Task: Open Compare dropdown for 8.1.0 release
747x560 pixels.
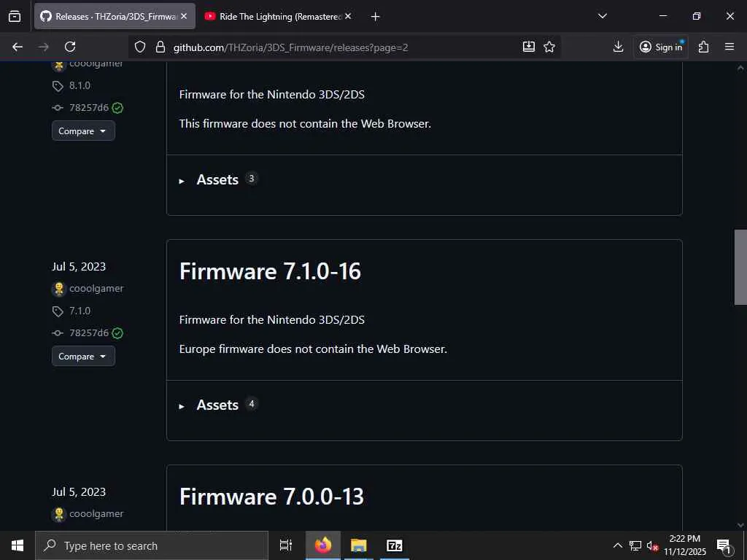Action: point(83,131)
